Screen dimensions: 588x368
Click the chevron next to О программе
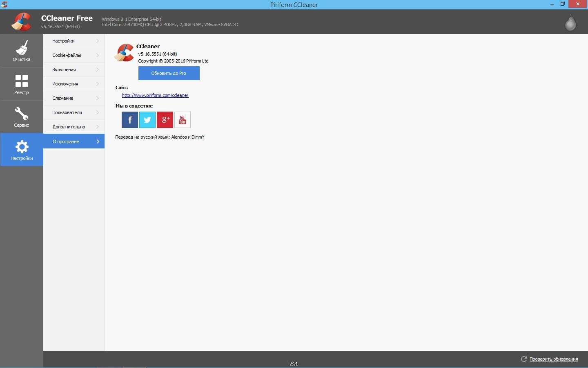[x=98, y=141]
